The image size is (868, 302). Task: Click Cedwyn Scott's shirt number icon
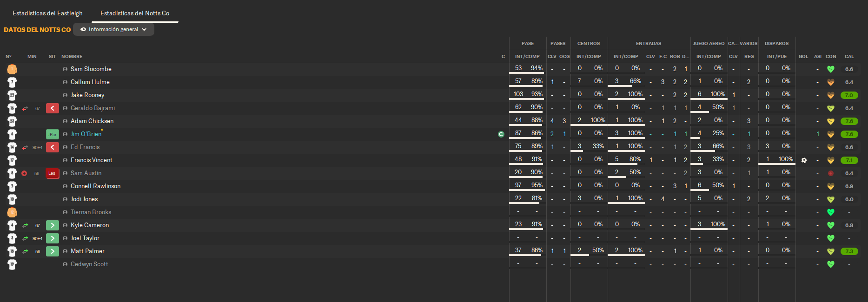pyautogui.click(x=12, y=264)
